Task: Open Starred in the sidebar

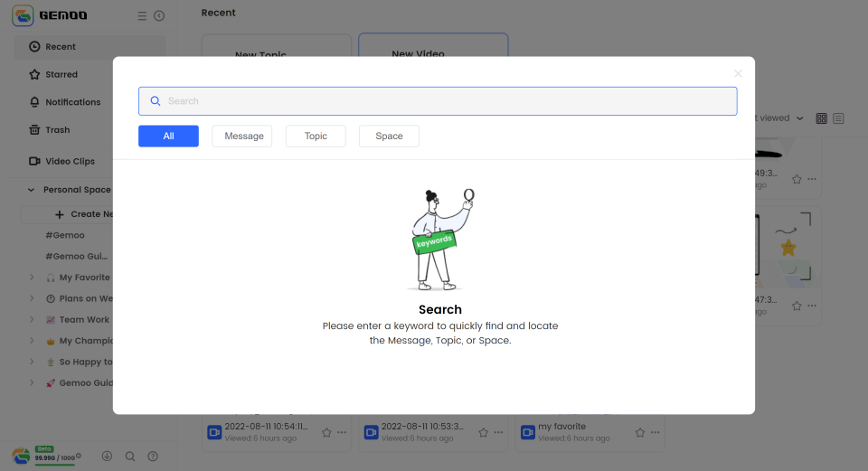Action: click(x=62, y=75)
